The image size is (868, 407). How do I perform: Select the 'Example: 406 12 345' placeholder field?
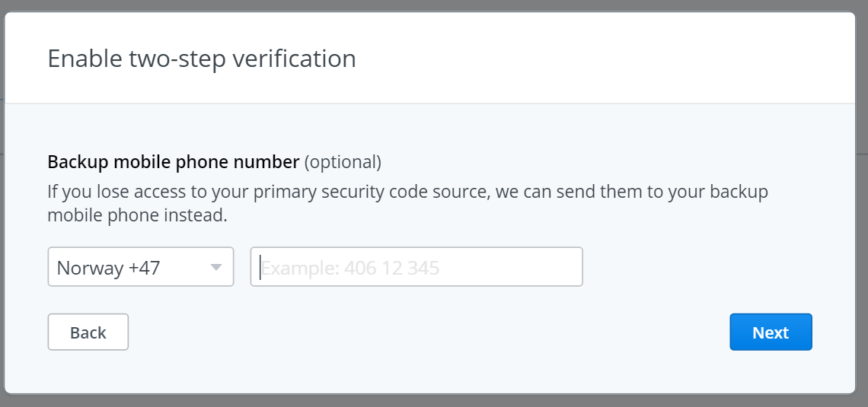click(x=416, y=267)
